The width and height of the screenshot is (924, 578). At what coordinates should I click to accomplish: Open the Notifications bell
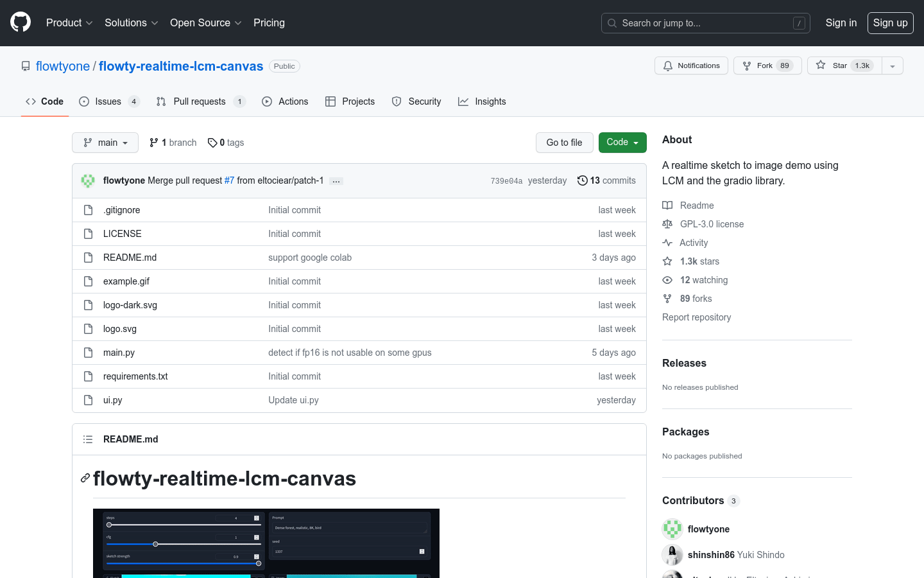click(667, 65)
